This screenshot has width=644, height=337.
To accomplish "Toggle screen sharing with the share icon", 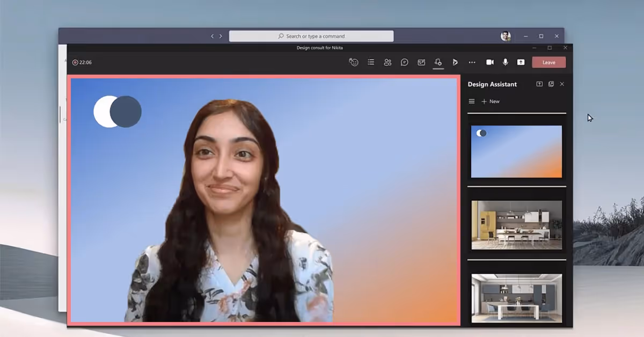I will tap(520, 62).
